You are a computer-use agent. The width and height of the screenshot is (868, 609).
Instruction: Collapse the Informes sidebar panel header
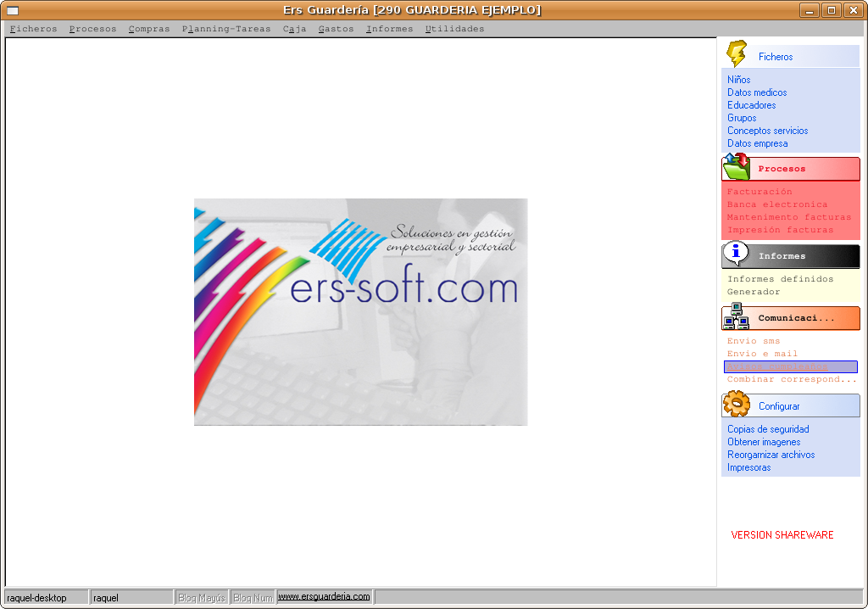pyautogui.click(x=791, y=256)
